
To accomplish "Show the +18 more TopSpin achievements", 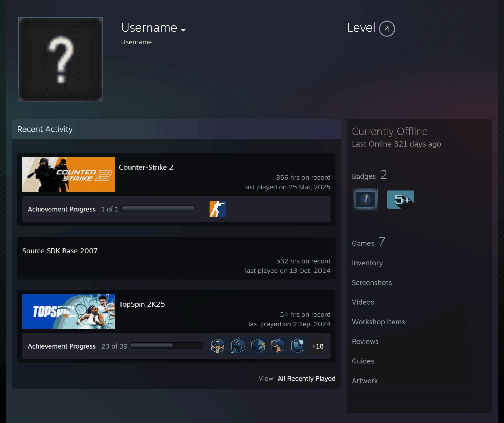I will pos(318,346).
